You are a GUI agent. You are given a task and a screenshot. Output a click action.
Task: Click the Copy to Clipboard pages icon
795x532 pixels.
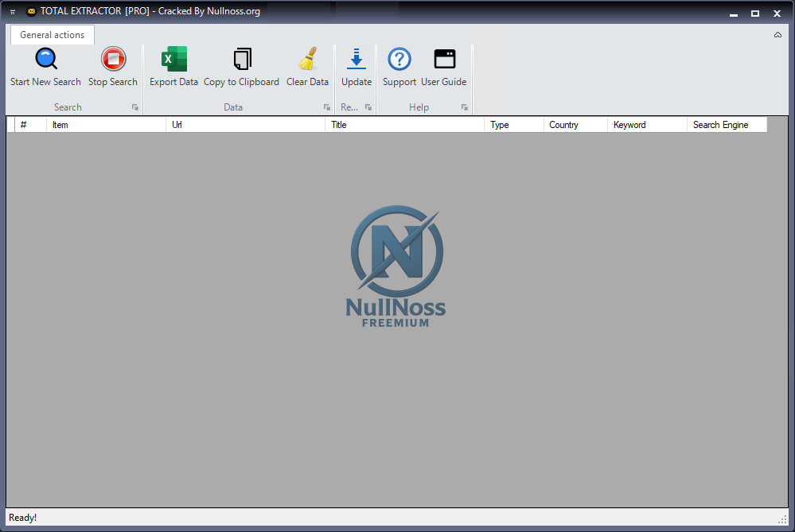pyautogui.click(x=241, y=58)
